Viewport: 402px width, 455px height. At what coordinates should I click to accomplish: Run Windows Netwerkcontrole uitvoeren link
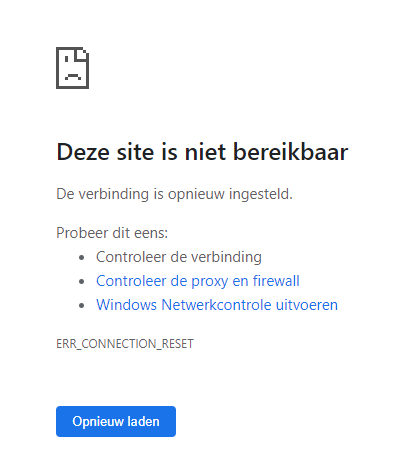(217, 305)
